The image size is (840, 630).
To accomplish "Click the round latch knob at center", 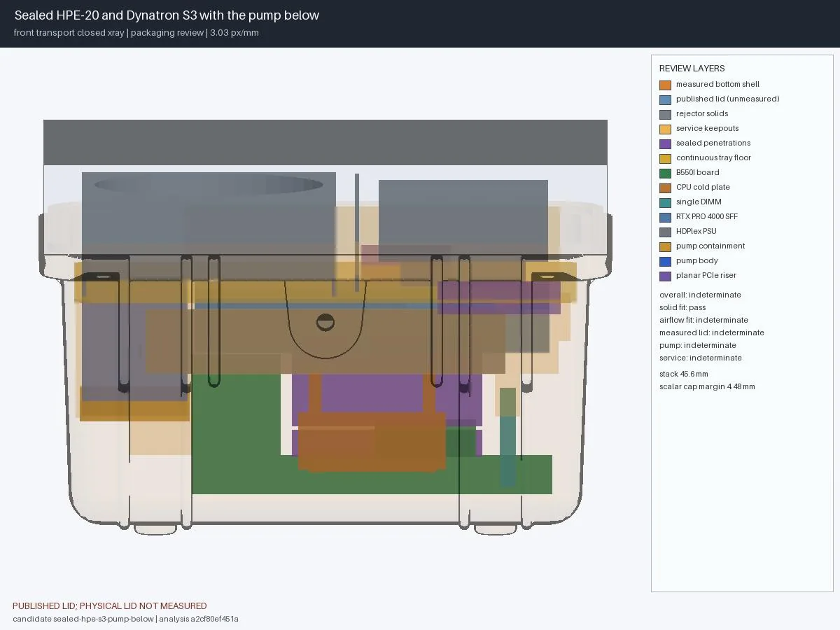I will click(325, 323).
